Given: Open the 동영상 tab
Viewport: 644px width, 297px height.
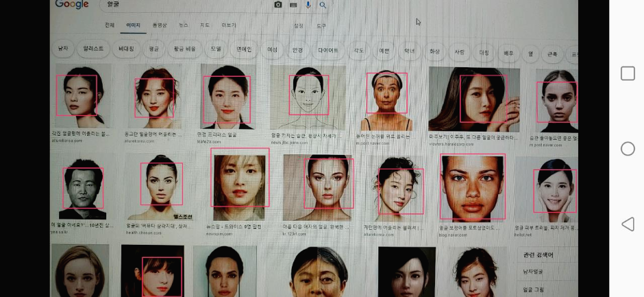Looking at the screenshot, I should pyautogui.click(x=160, y=25).
